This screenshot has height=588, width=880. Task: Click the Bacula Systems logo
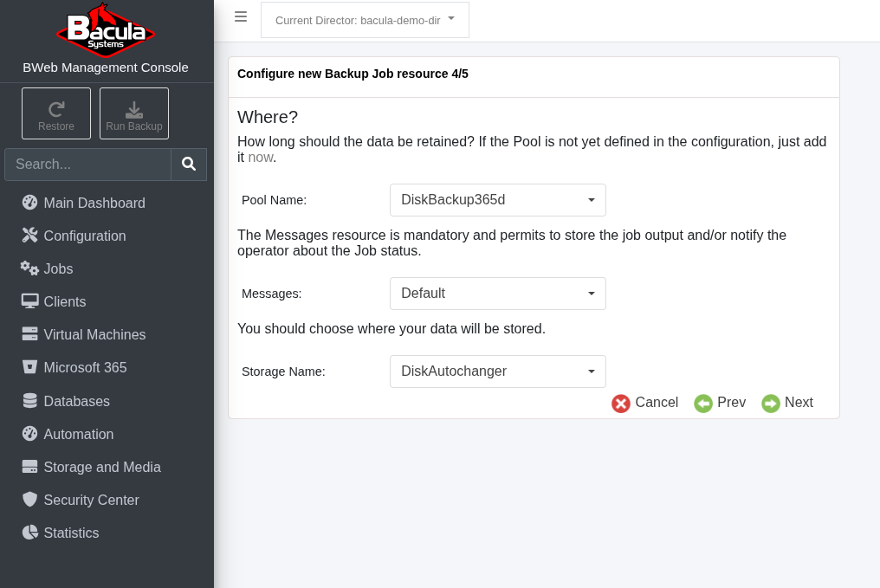click(106, 30)
